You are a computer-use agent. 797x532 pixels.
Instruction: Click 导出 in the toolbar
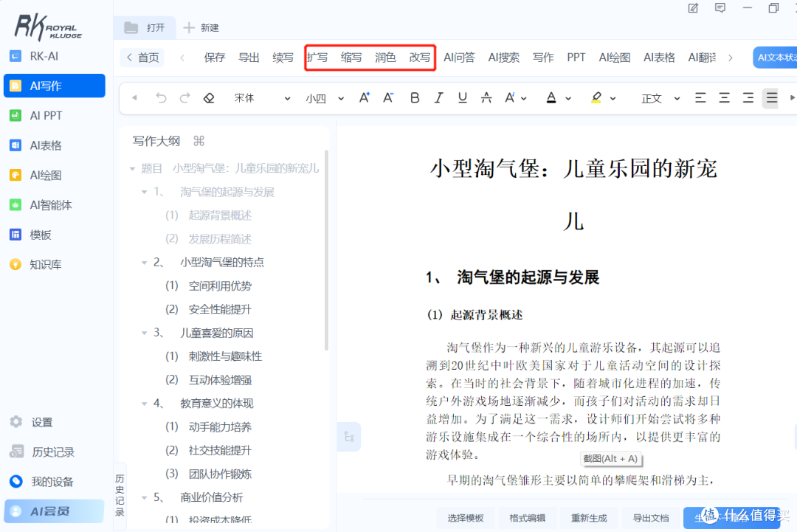(x=249, y=58)
